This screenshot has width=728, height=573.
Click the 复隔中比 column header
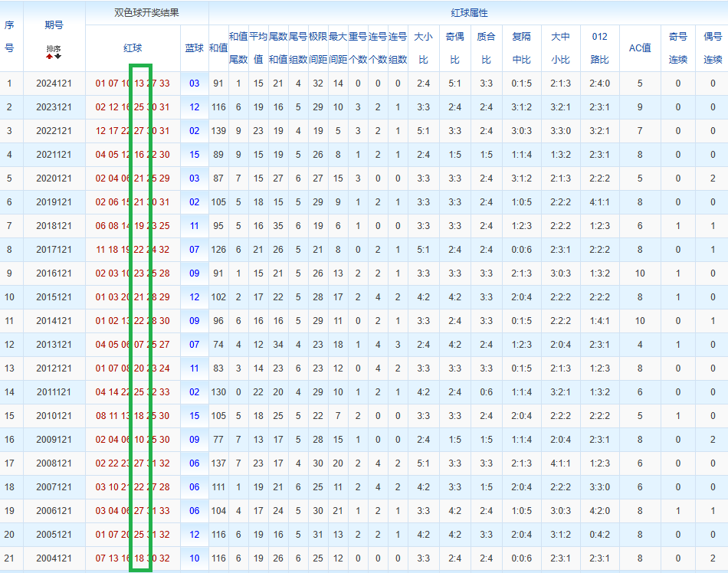click(x=521, y=47)
